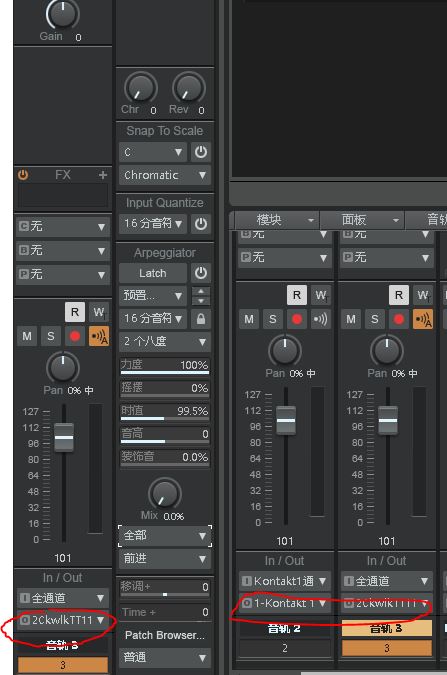The width and height of the screenshot is (447, 675).
Task: Open the 2CkwlkTT11 output dropdown in inspector
Action: (x=62, y=620)
